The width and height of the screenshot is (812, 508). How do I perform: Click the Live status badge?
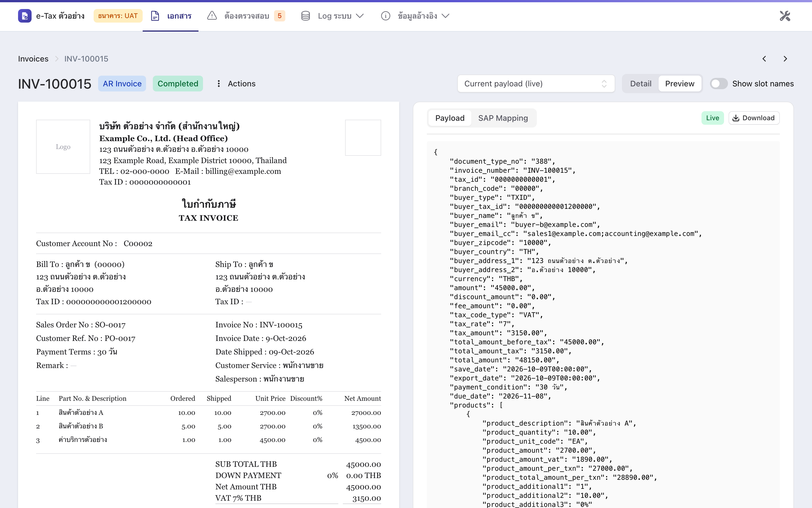[x=712, y=118]
